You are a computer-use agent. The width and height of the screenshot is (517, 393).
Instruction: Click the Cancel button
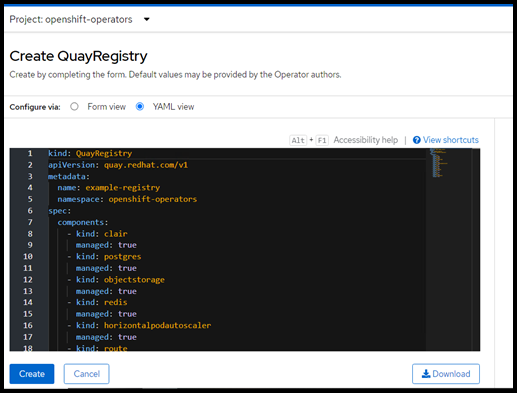click(87, 374)
